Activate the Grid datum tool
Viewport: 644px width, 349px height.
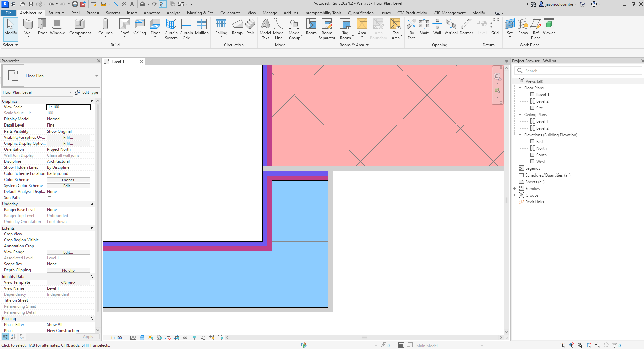click(495, 27)
